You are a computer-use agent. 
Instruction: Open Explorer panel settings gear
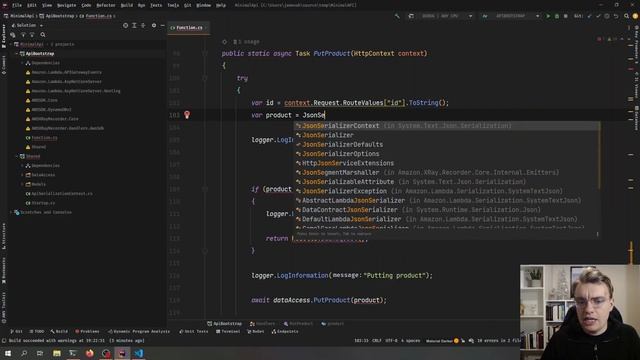pyautogui.click(x=154, y=25)
